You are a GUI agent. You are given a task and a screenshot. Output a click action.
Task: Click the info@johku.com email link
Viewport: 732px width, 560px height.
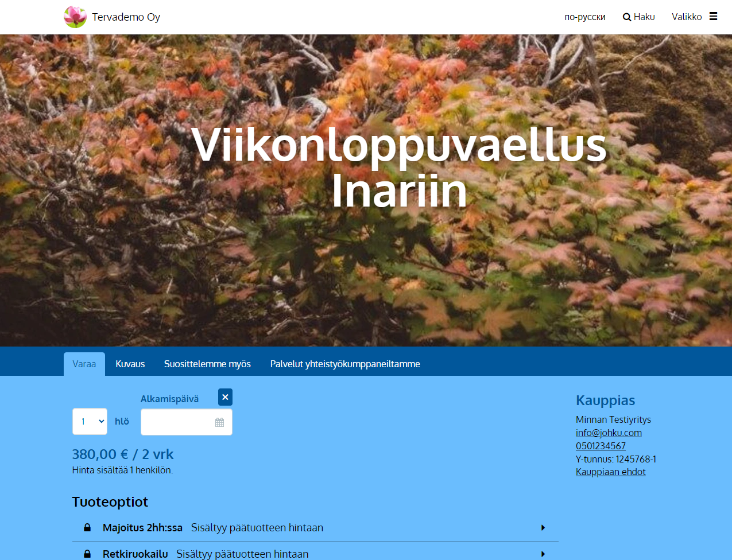click(609, 433)
